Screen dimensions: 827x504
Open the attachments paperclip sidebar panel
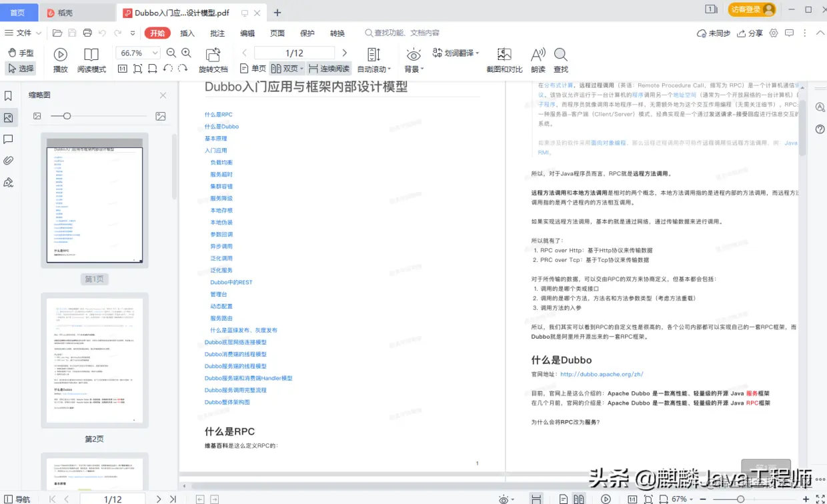(x=8, y=161)
